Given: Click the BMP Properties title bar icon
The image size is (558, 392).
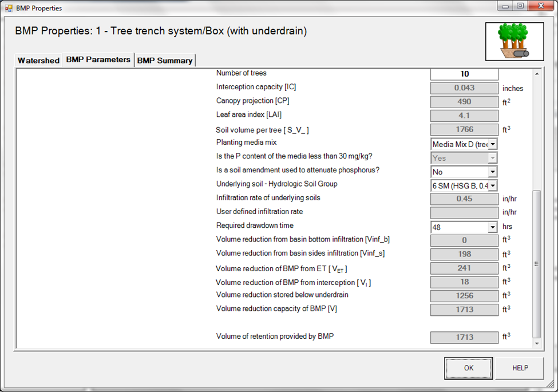Looking at the screenshot, I should pos(9,8).
